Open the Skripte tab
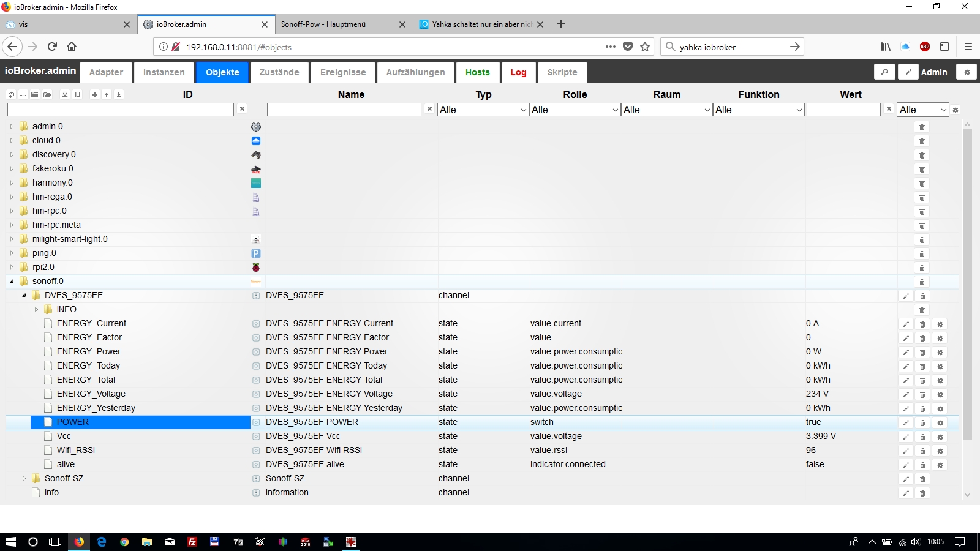Image resolution: width=980 pixels, height=551 pixels. coord(562,72)
